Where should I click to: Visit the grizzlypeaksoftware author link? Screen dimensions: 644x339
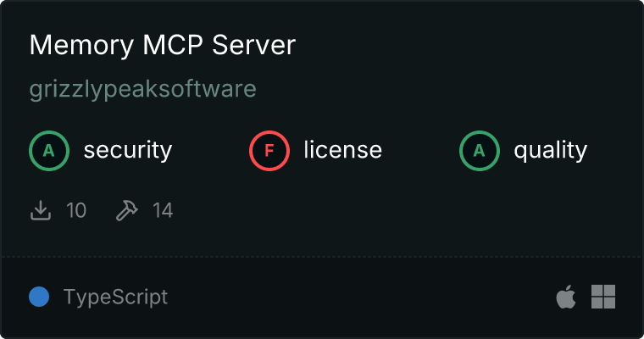[142, 89]
